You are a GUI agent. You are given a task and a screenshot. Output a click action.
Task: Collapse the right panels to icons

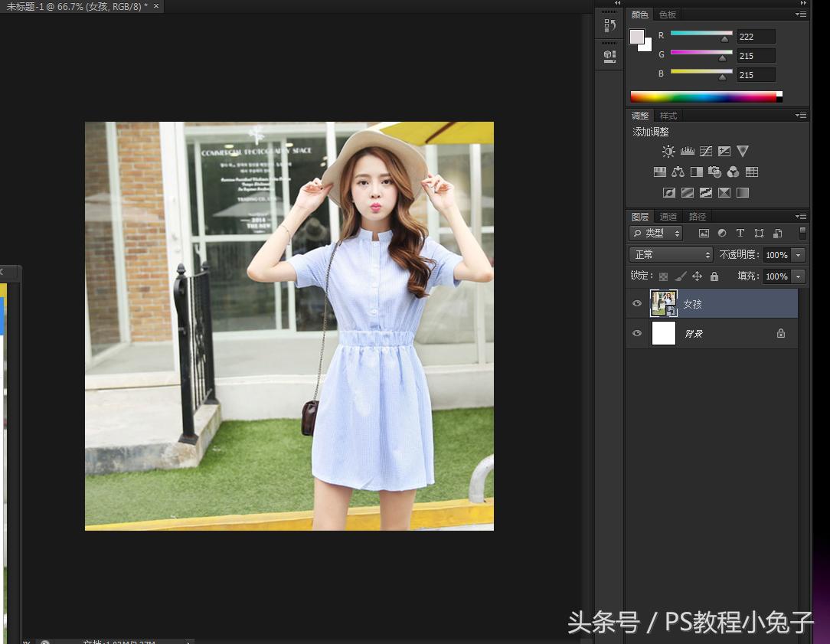tap(803, 3)
